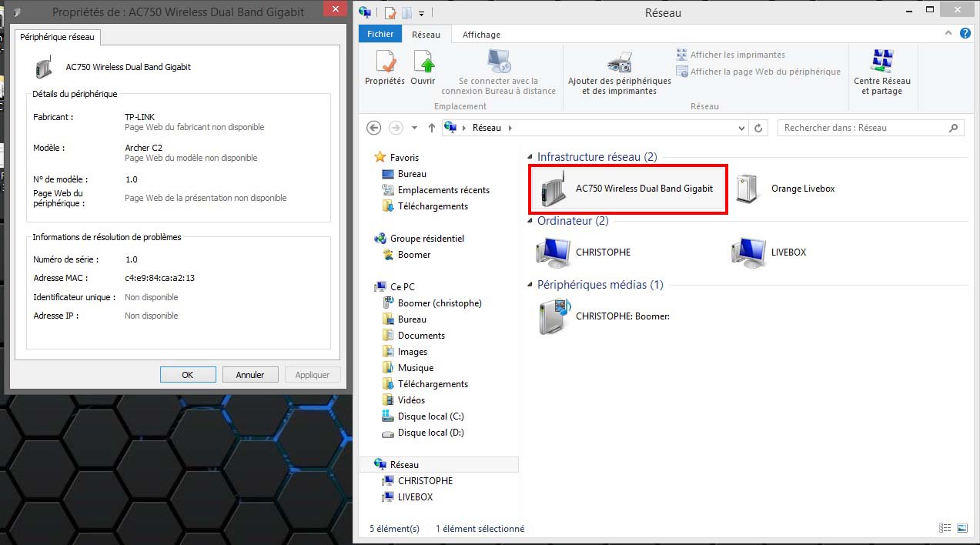
Task: Click the search magnifier icon
Action: click(x=954, y=128)
